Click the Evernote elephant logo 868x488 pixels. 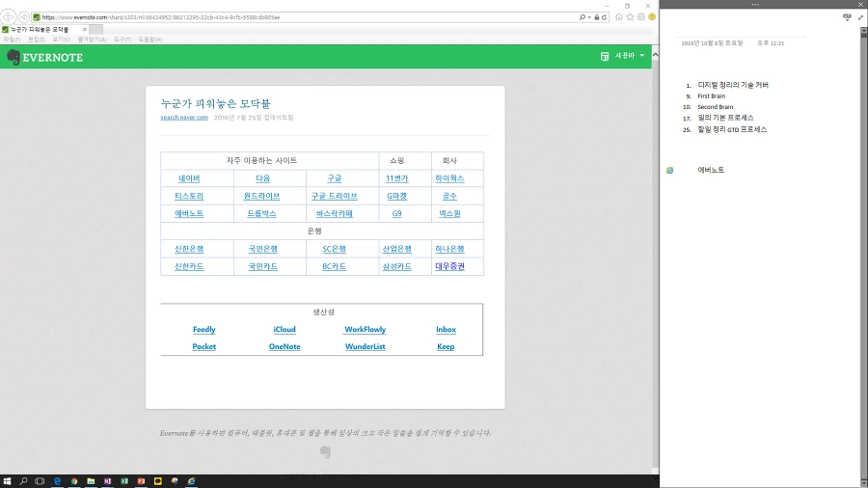[x=14, y=57]
